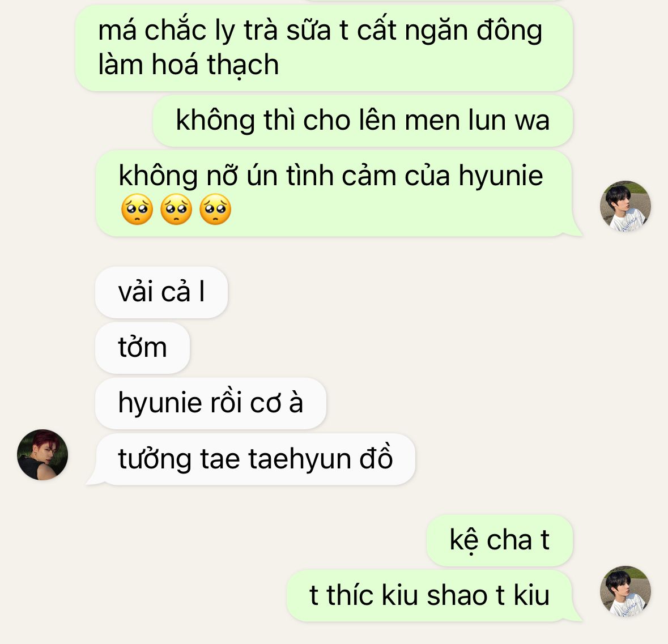Open sender avatar beside 't thíc kiu' message
668x644 pixels.
tap(625, 591)
